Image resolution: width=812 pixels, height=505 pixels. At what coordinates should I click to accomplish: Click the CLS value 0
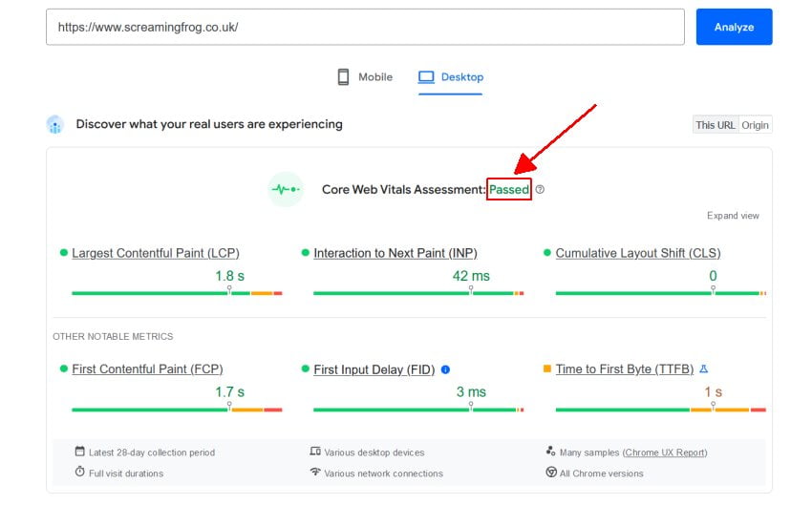click(713, 276)
